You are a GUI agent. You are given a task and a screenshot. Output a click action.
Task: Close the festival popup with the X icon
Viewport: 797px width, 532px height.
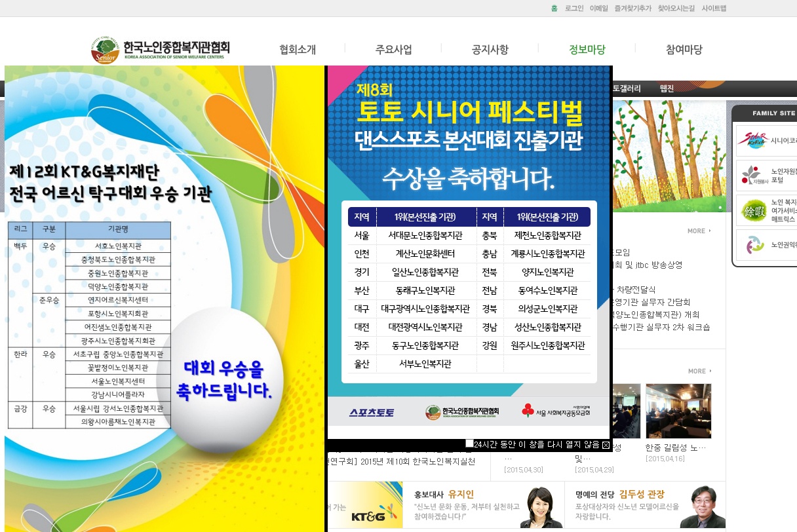click(x=606, y=446)
